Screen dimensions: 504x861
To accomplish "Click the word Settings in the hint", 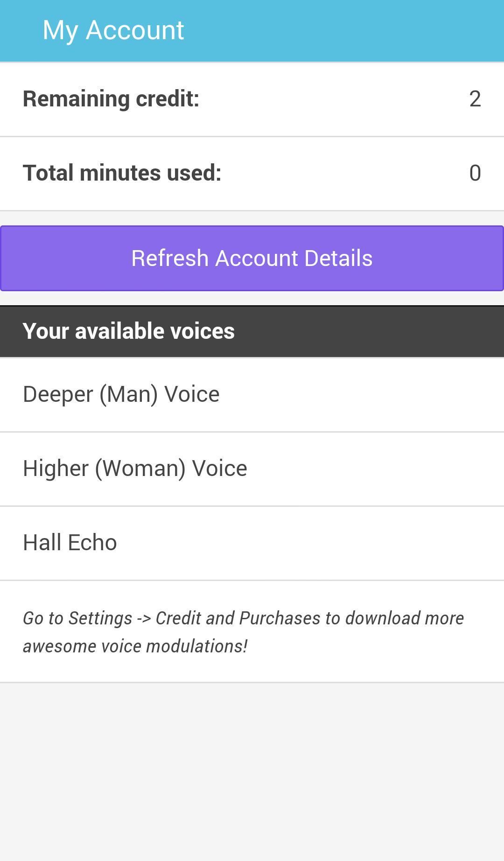I will (x=100, y=618).
